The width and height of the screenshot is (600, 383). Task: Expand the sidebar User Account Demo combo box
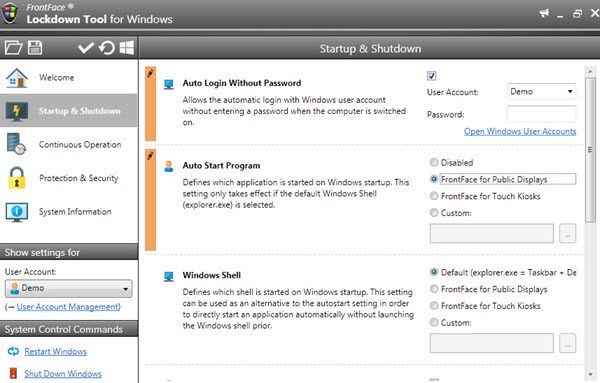(x=68, y=288)
